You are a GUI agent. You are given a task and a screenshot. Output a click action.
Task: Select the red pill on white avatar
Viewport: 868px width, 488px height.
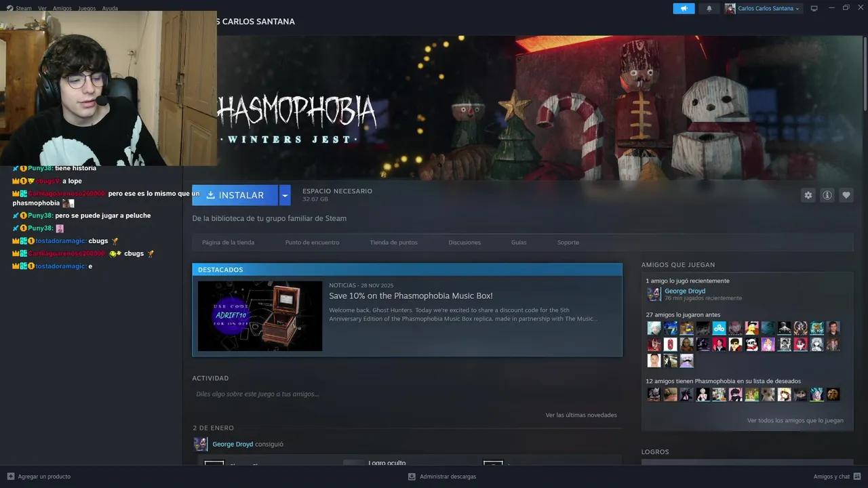coord(670,344)
